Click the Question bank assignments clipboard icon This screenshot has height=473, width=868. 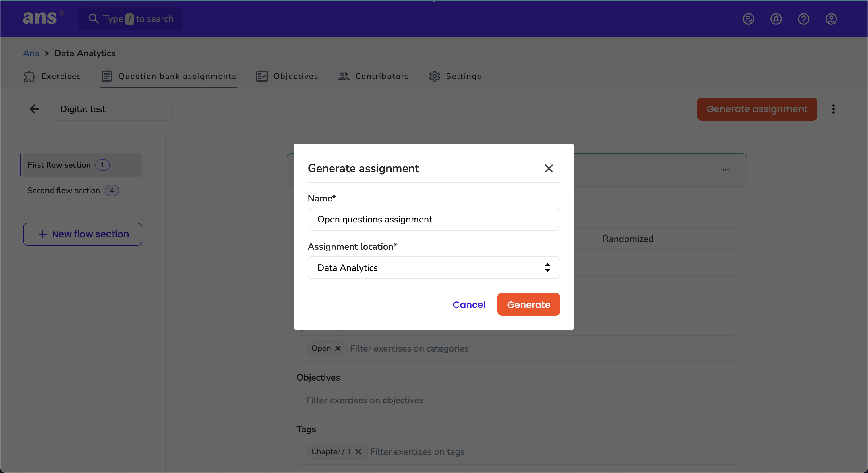point(106,76)
